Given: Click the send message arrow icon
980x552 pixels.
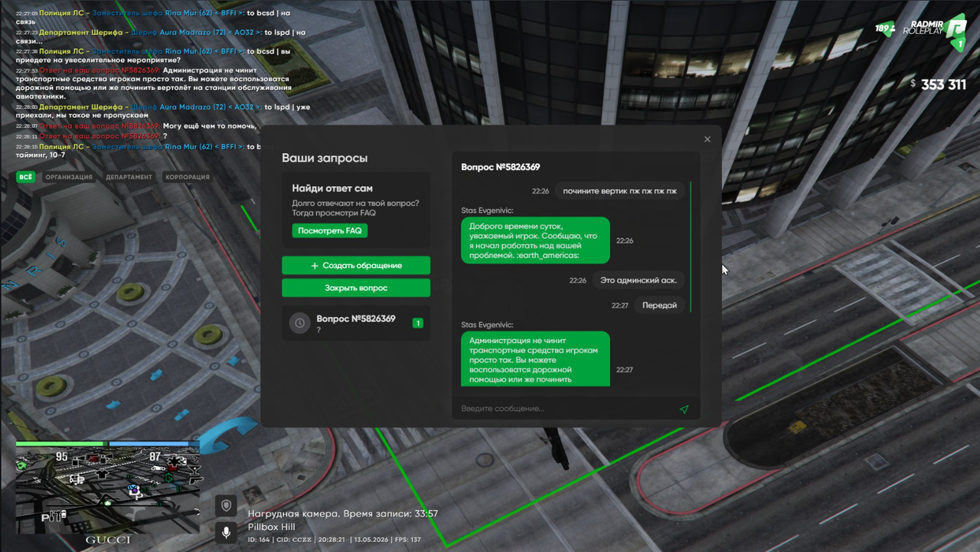Looking at the screenshot, I should [x=684, y=410].
